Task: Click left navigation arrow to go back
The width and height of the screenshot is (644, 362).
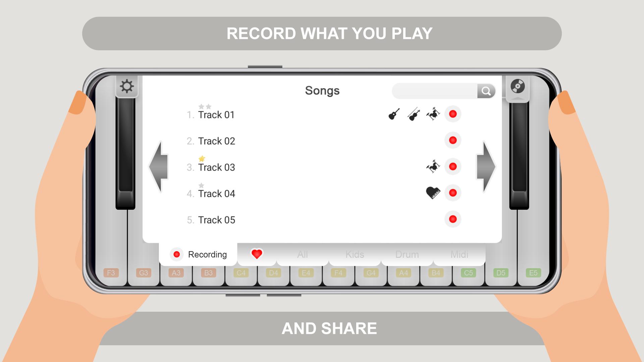Action: tap(161, 166)
